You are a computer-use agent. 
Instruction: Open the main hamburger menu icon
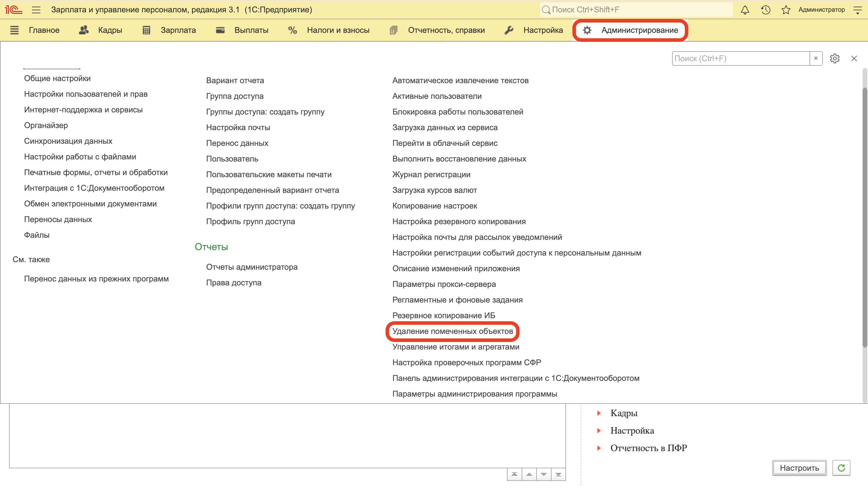(36, 10)
